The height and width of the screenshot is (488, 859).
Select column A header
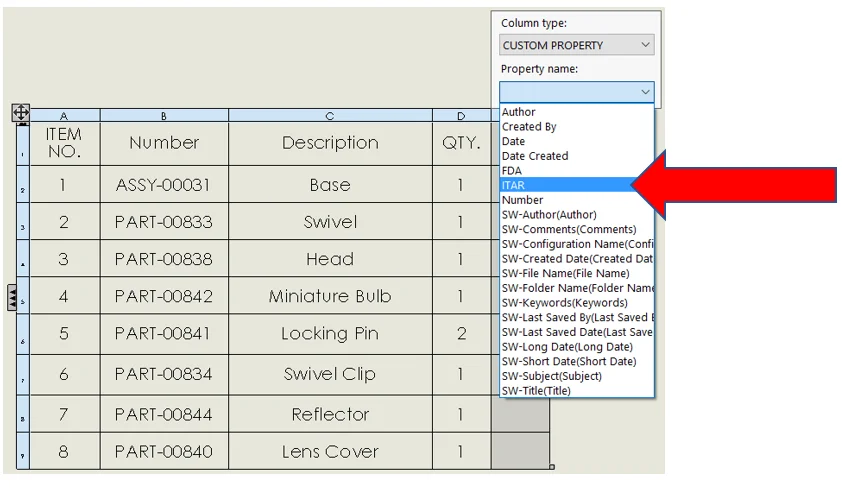coord(64,116)
